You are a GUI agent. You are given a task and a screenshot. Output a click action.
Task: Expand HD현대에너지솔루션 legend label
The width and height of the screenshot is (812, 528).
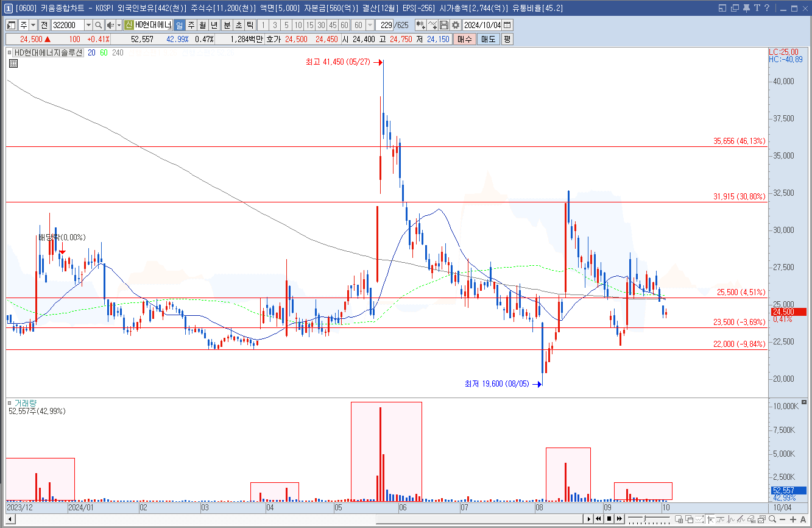pyautogui.click(x=48, y=52)
